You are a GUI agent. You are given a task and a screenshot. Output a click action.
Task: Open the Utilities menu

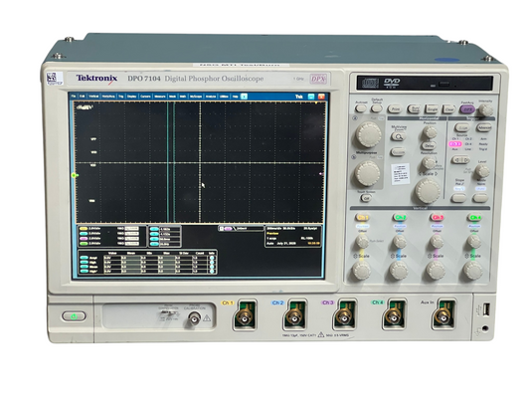pyautogui.click(x=224, y=97)
